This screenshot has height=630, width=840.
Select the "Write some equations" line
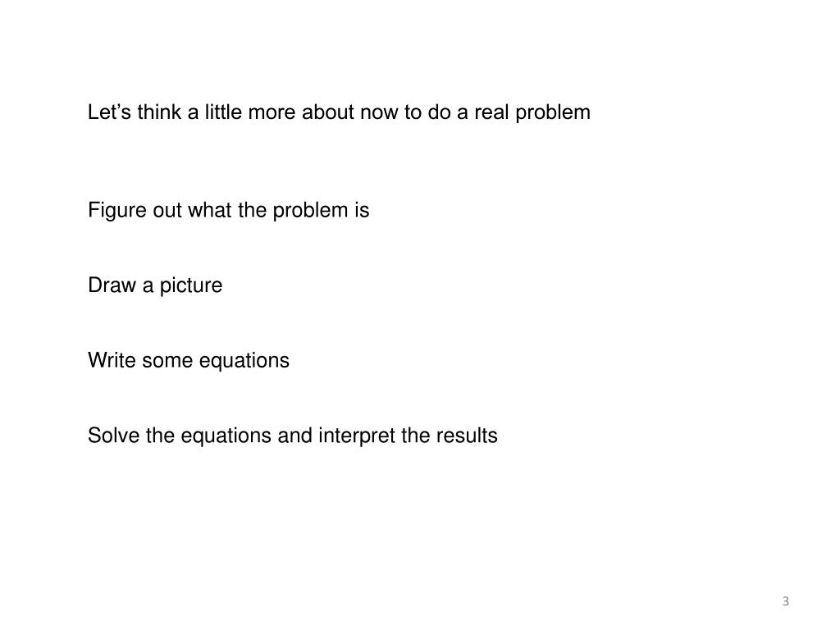tap(189, 361)
